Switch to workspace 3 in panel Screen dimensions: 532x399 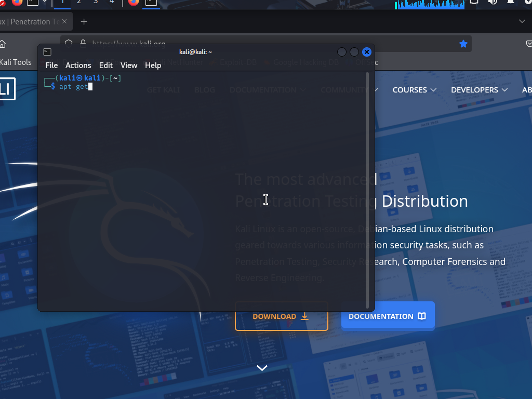point(96,3)
